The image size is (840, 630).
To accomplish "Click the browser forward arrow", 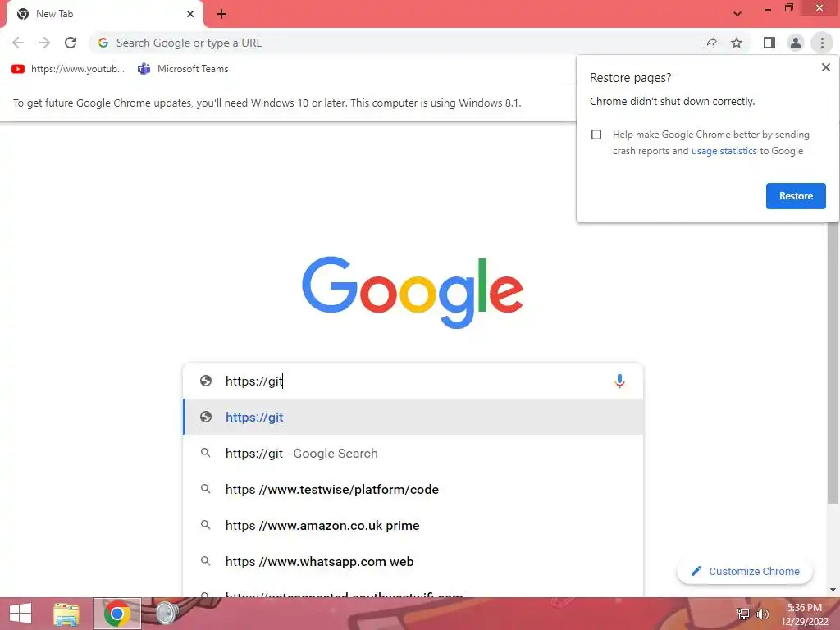I will click(x=44, y=43).
